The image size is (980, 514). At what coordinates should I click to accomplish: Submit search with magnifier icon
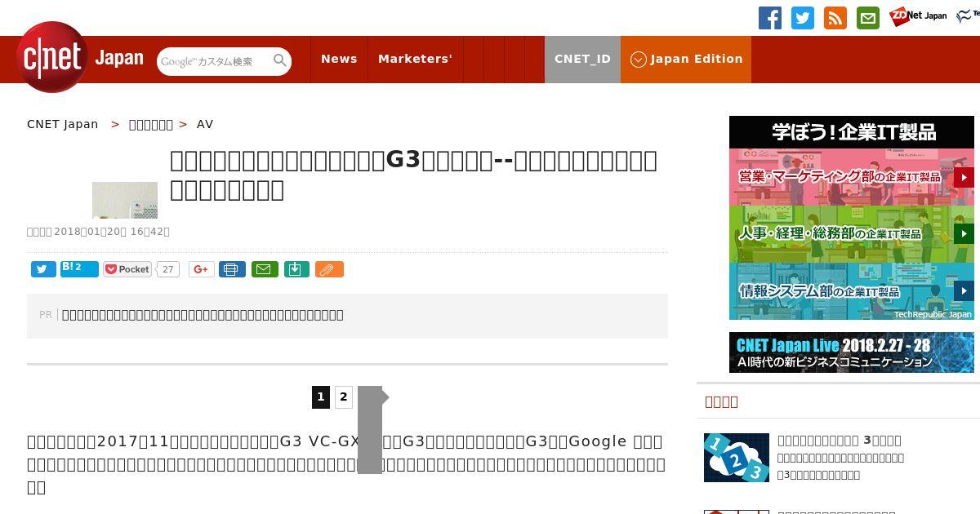pos(280,60)
